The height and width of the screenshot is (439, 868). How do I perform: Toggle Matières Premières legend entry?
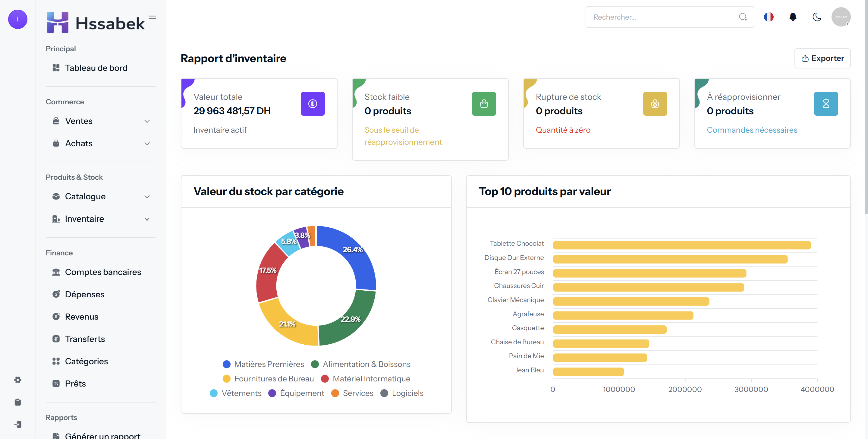(263, 364)
